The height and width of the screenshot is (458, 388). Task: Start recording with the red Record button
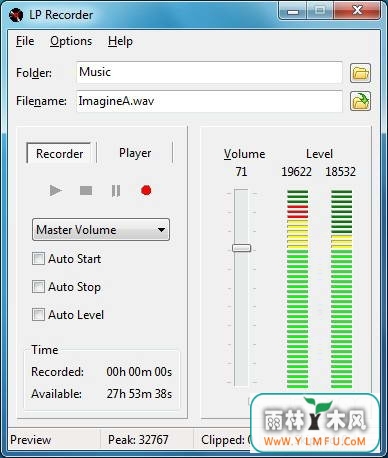click(146, 190)
